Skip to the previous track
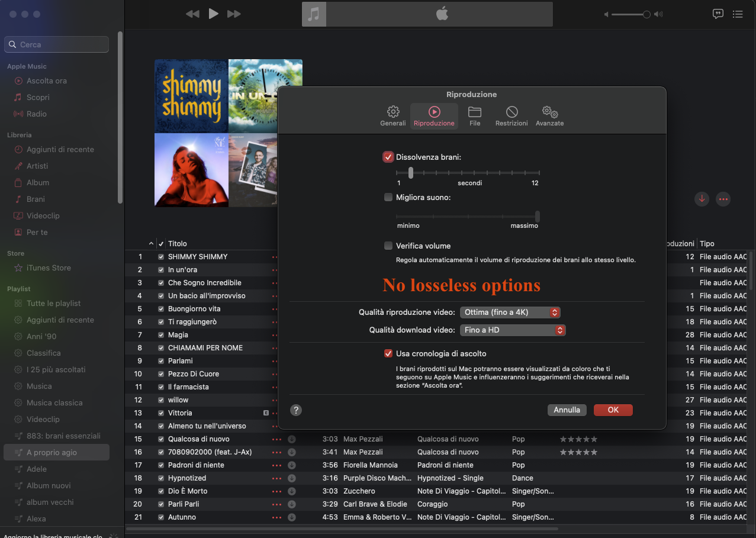 (x=192, y=14)
